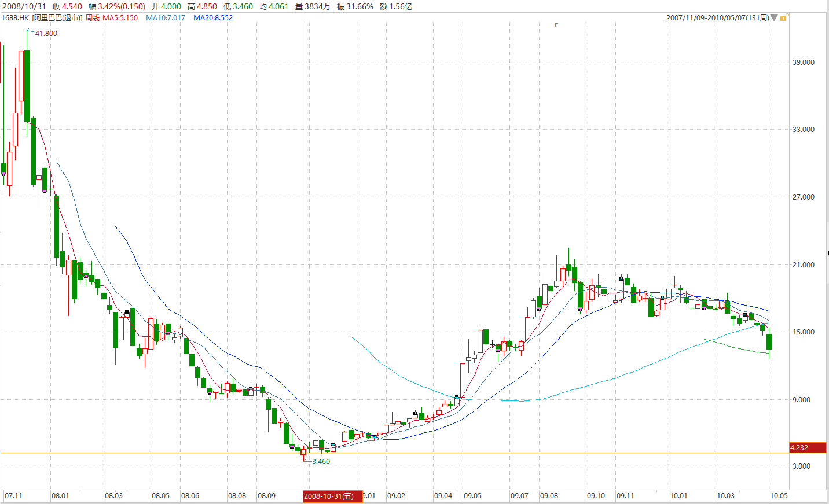
Task: Click the 均 4.061 average price value
Action: click(274, 6)
